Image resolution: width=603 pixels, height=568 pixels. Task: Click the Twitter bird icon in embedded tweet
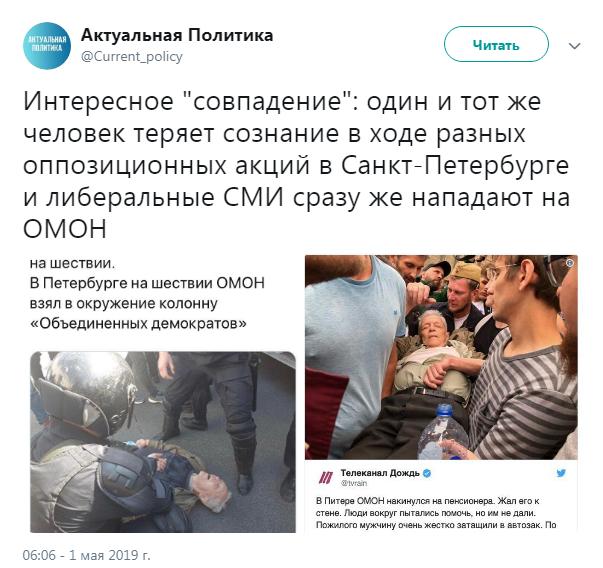pyautogui.click(x=561, y=473)
